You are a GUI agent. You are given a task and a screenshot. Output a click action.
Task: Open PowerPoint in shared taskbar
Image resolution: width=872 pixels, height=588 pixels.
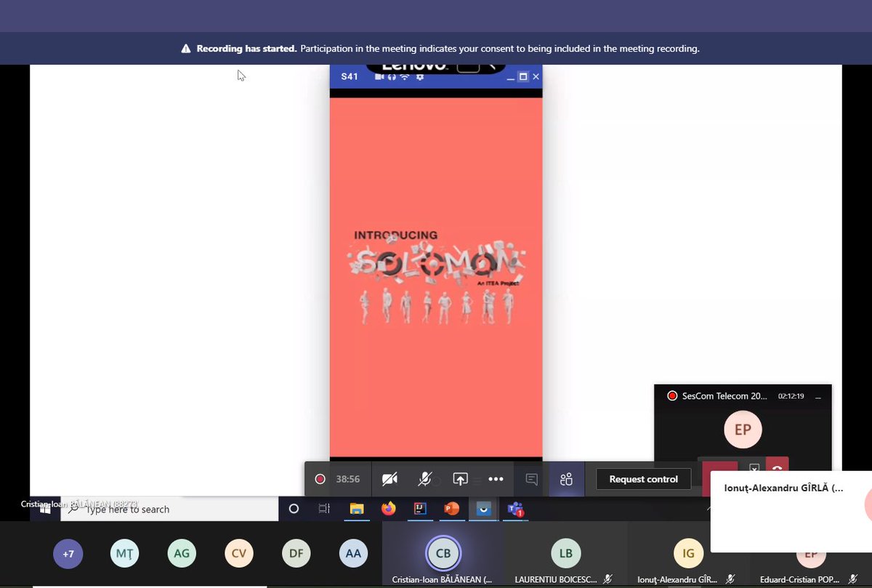(451, 510)
